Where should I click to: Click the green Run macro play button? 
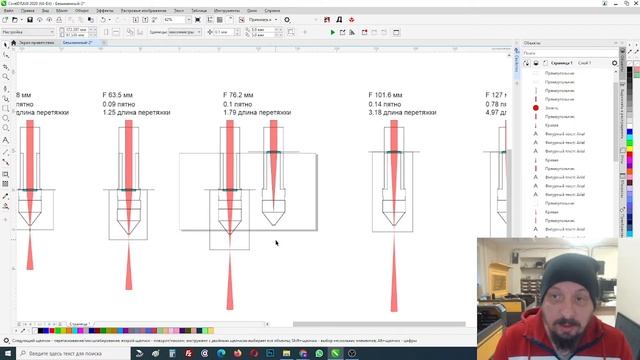tap(333, 32)
